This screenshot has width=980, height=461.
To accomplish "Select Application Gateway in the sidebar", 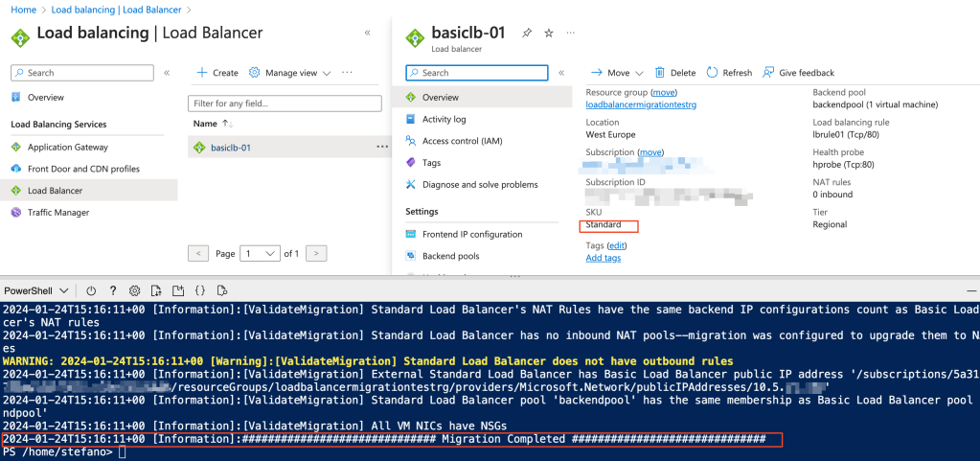I will (x=67, y=148).
